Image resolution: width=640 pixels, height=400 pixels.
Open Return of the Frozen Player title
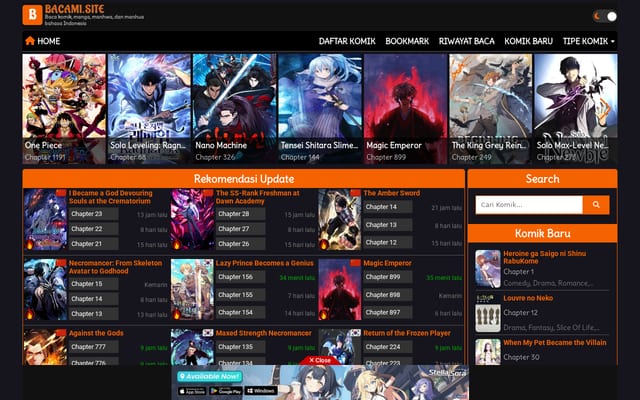click(407, 333)
